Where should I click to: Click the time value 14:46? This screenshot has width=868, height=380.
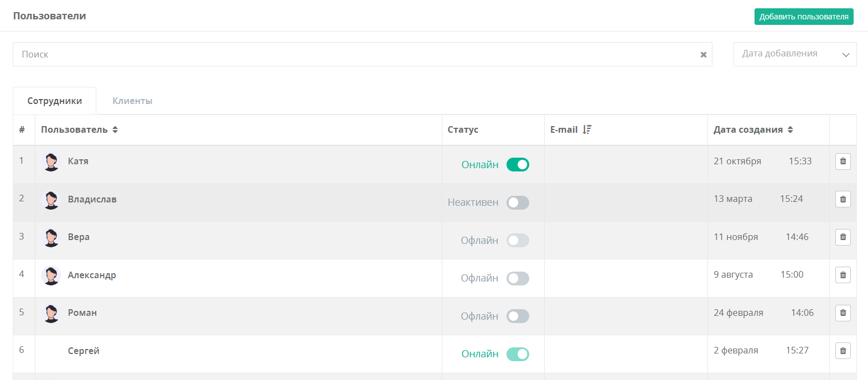point(797,237)
